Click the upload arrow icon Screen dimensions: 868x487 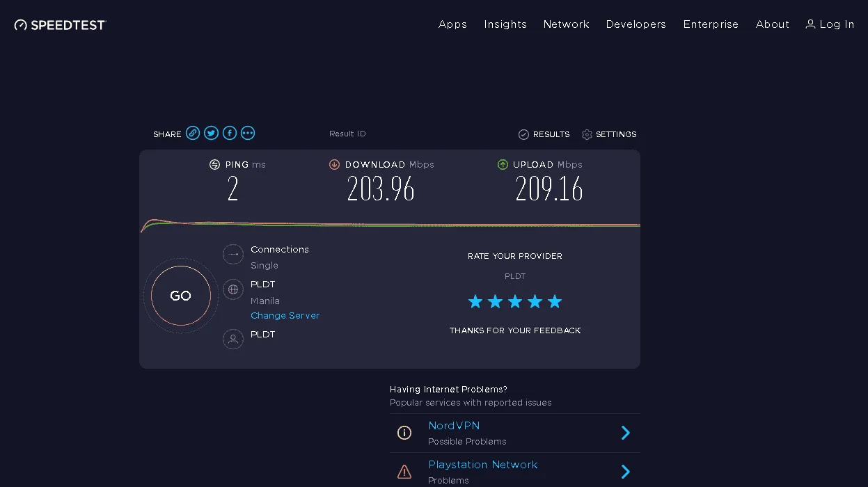(x=503, y=165)
